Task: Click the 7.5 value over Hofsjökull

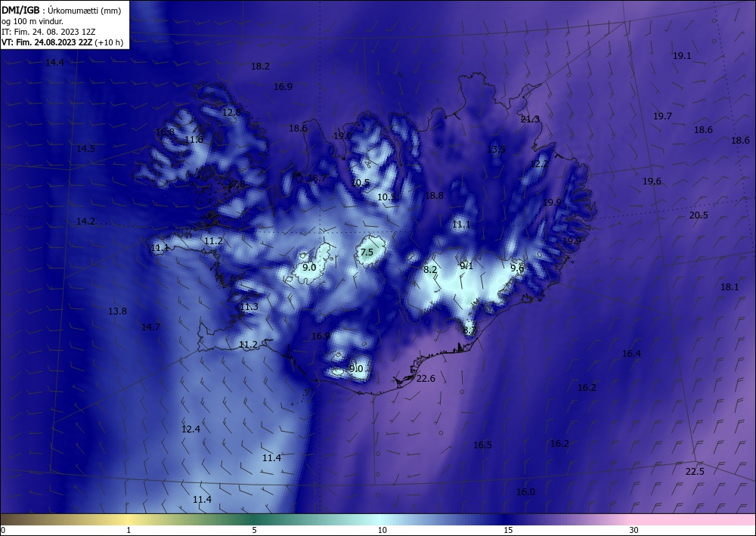Action: click(367, 253)
